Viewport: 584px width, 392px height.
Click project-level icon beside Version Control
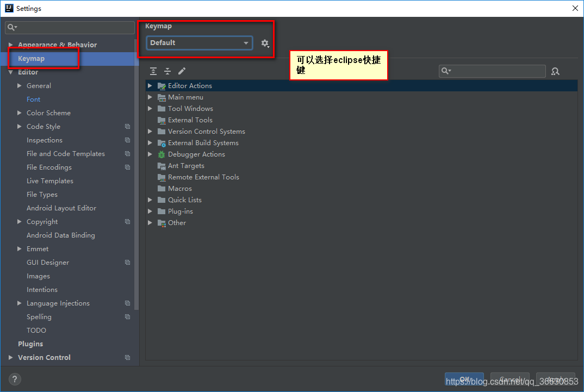[127, 357]
